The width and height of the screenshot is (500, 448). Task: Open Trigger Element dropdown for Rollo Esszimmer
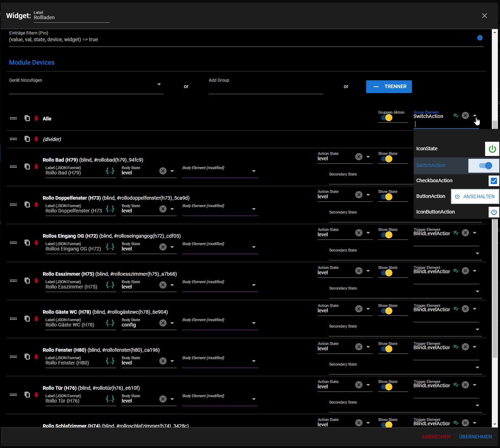pyautogui.click(x=475, y=271)
